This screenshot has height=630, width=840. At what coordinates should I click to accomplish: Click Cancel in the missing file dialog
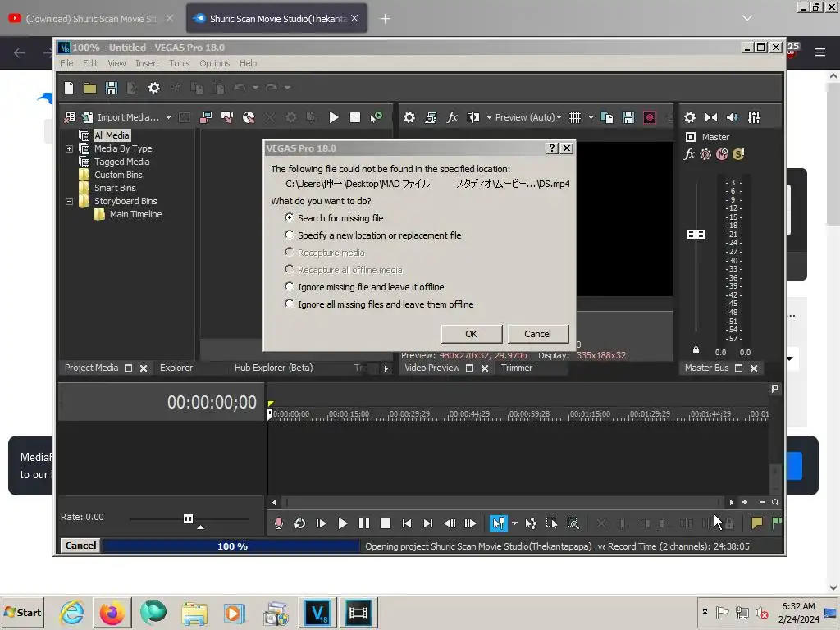pyautogui.click(x=537, y=334)
